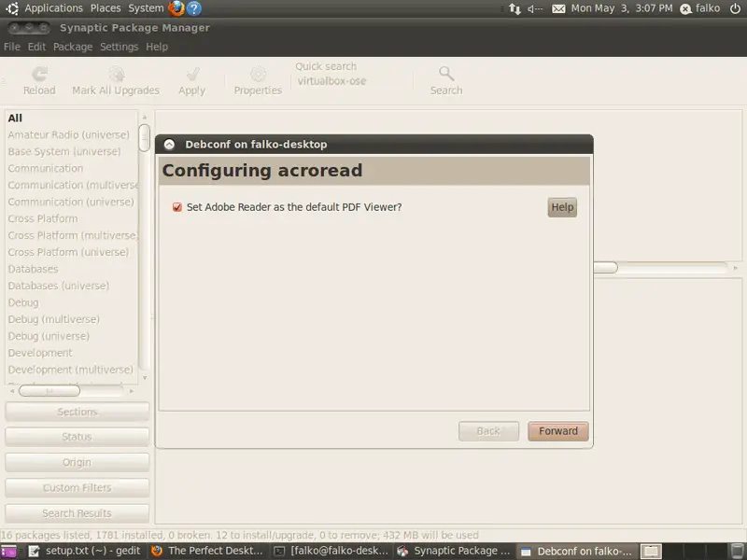Select Amateur Radio (universe) section
Image resolution: width=747 pixels, height=560 pixels.
(x=72, y=134)
